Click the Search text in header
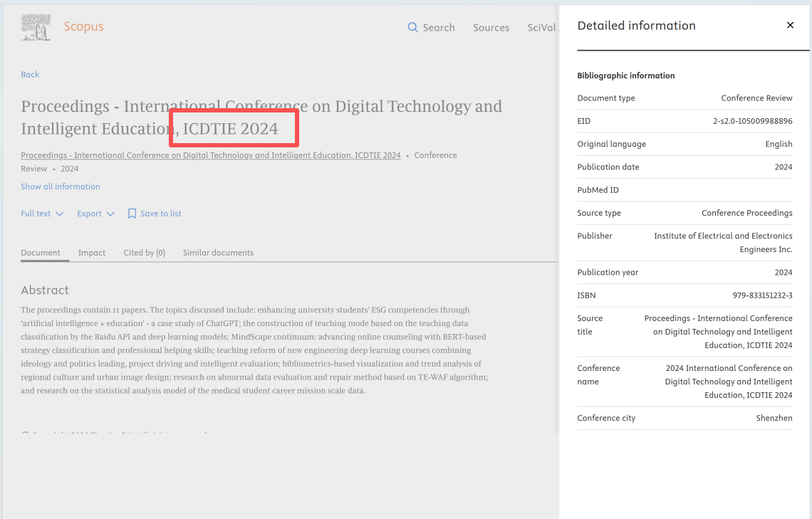The image size is (812, 519). [x=439, y=28]
